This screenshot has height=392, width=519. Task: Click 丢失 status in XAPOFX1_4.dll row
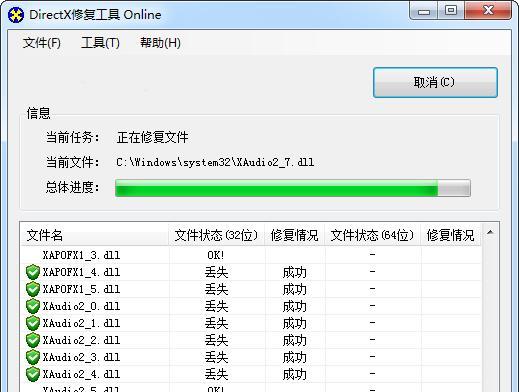216,272
